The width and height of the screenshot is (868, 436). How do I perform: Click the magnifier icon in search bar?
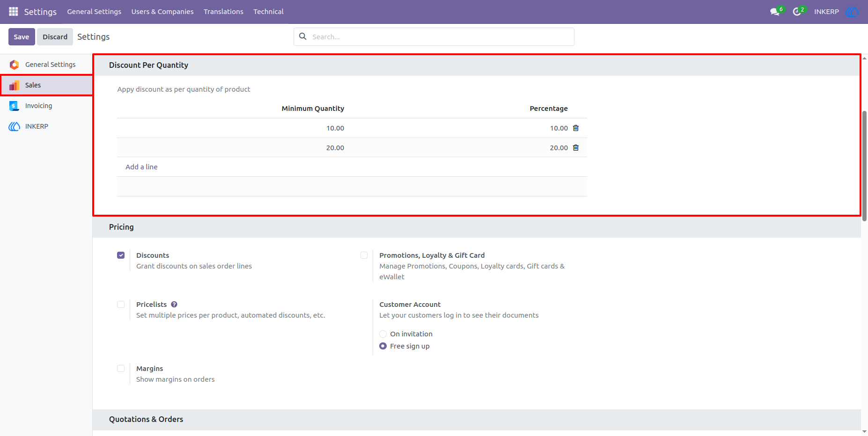tap(303, 36)
